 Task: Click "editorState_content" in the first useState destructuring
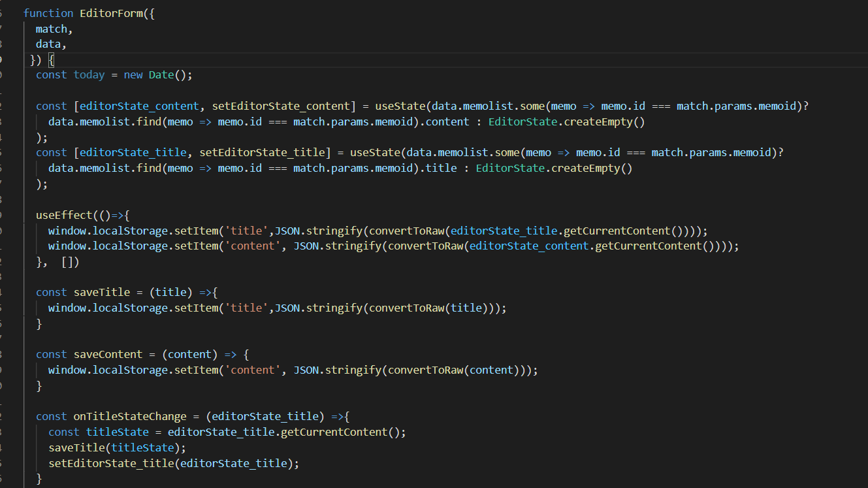click(139, 106)
